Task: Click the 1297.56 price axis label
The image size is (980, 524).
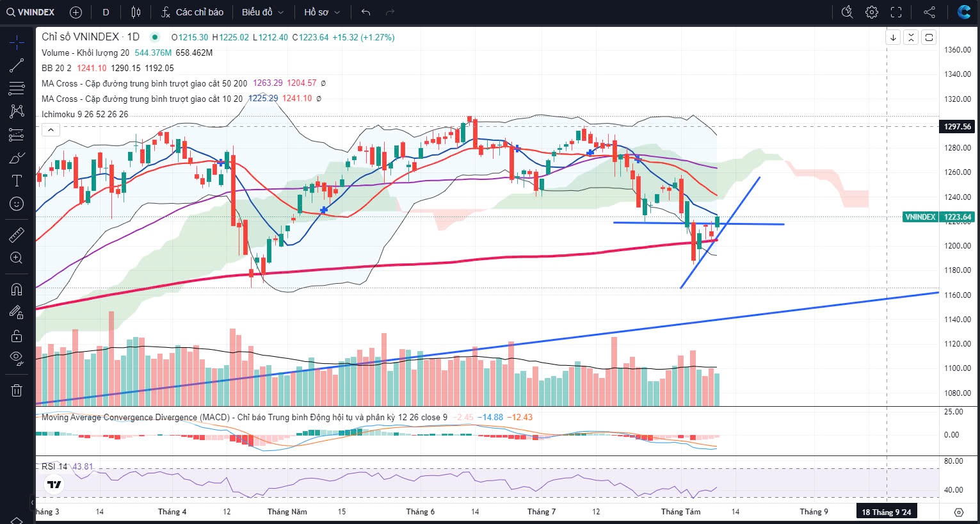Action: coord(957,126)
